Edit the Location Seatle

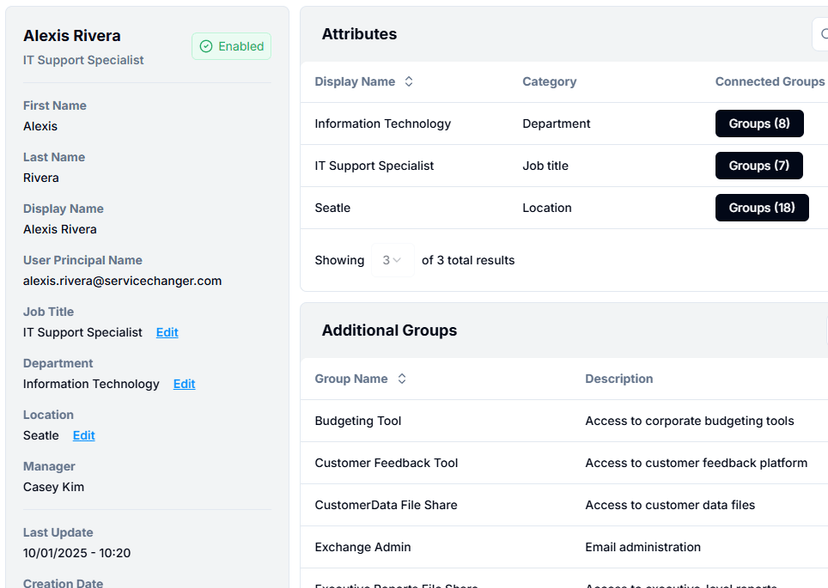tap(83, 435)
